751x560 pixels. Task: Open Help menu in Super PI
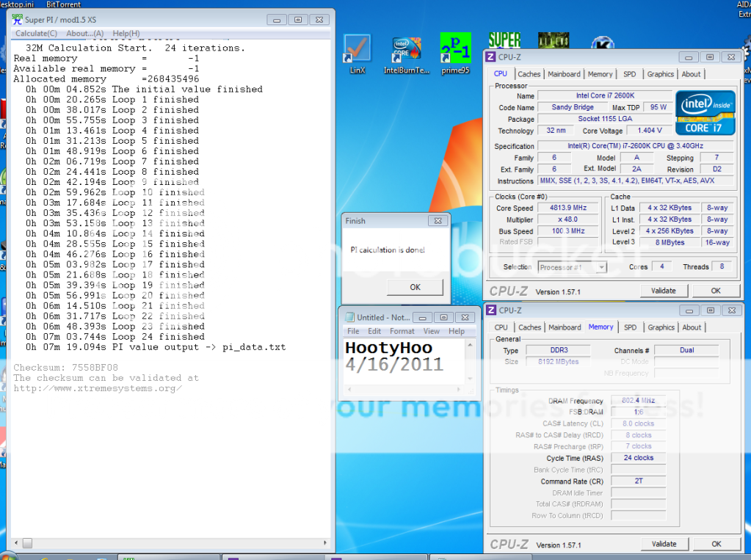tap(126, 33)
